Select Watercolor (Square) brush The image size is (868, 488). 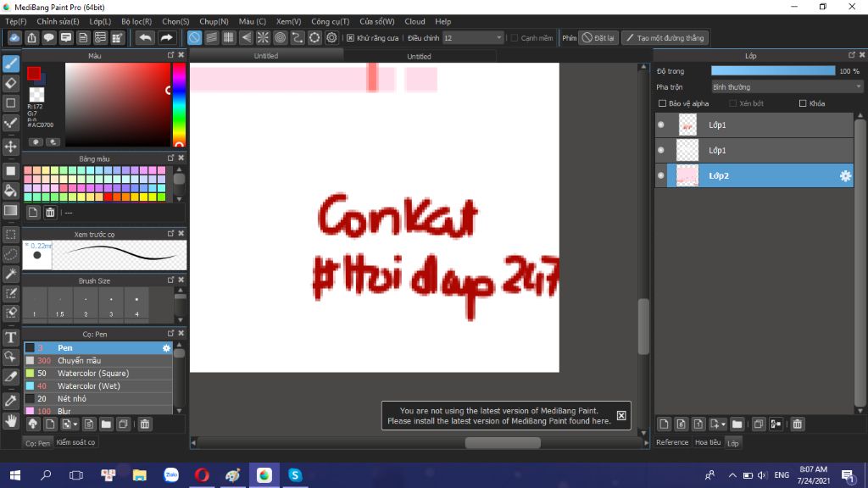coord(98,374)
